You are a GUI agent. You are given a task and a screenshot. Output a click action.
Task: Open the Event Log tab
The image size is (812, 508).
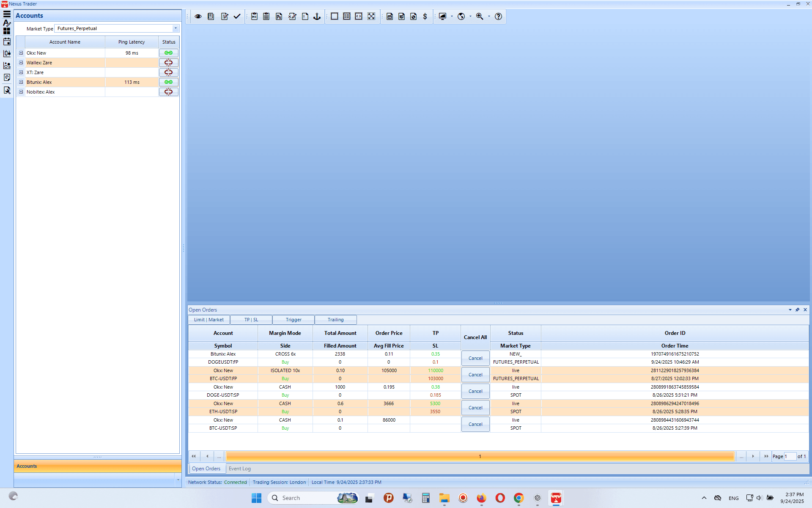(240, 469)
